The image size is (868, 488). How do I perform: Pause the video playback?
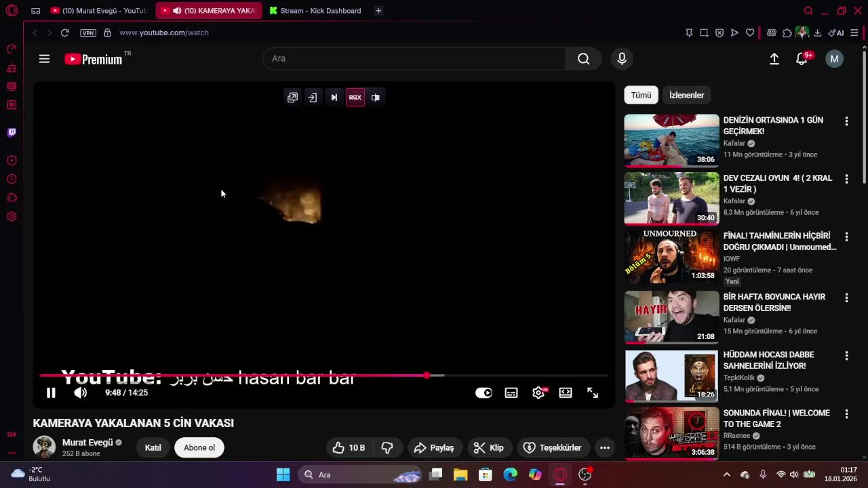(51, 392)
